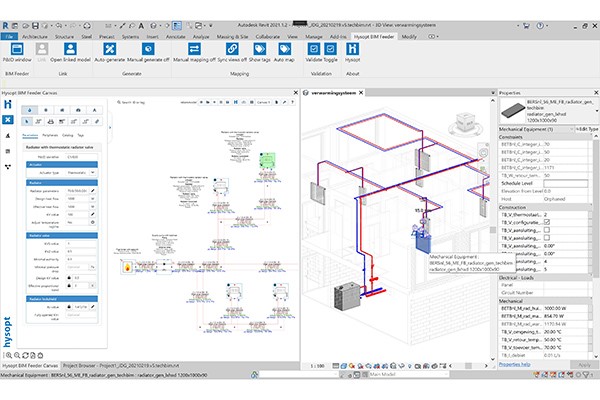This screenshot has width=600, height=400.
Task: Switch to the Systems ribbon tab
Action: (x=130, y=37)
